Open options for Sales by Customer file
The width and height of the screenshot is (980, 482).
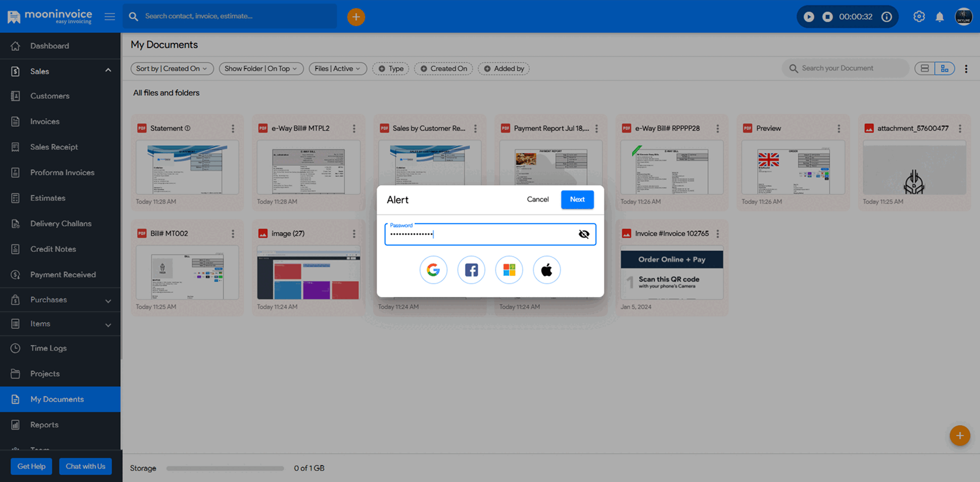[x=475, y=129]
